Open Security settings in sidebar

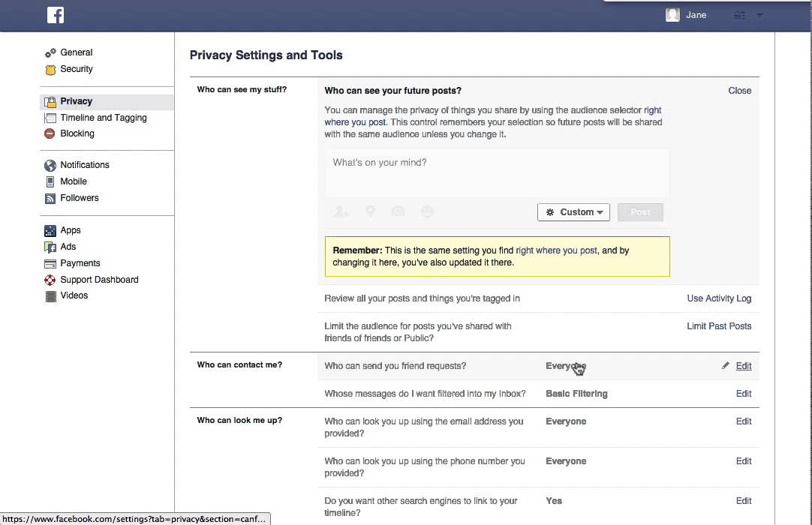[x=77, y=69]
